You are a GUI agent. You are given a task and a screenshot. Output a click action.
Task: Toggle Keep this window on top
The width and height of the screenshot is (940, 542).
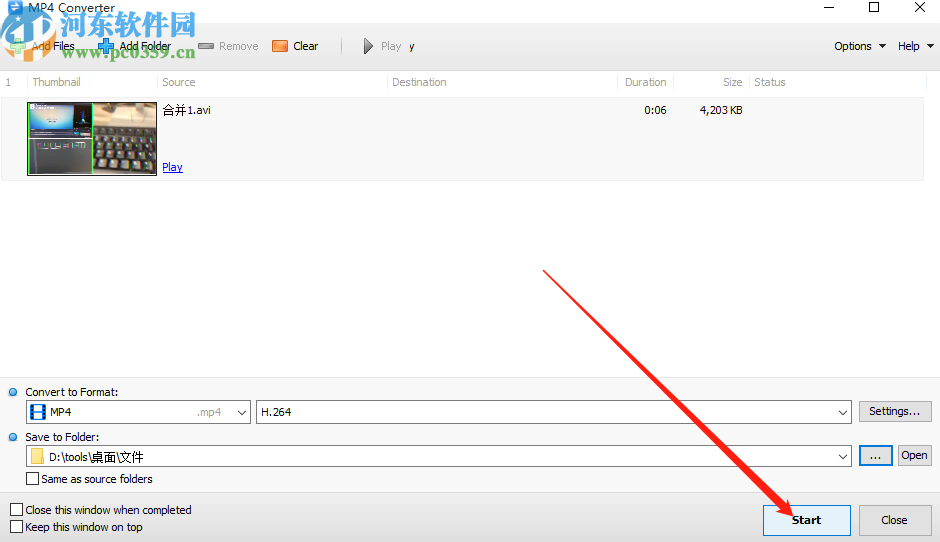(17, 527)
